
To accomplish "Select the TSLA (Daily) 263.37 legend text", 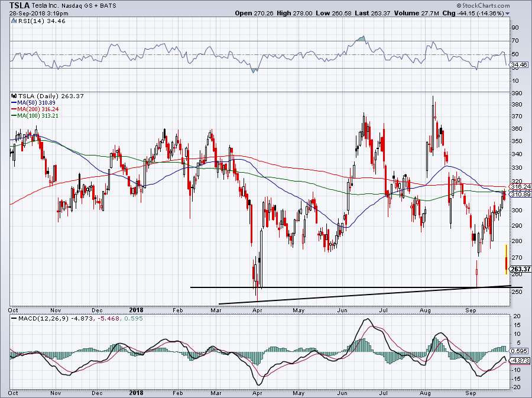I will coord(51,96).
